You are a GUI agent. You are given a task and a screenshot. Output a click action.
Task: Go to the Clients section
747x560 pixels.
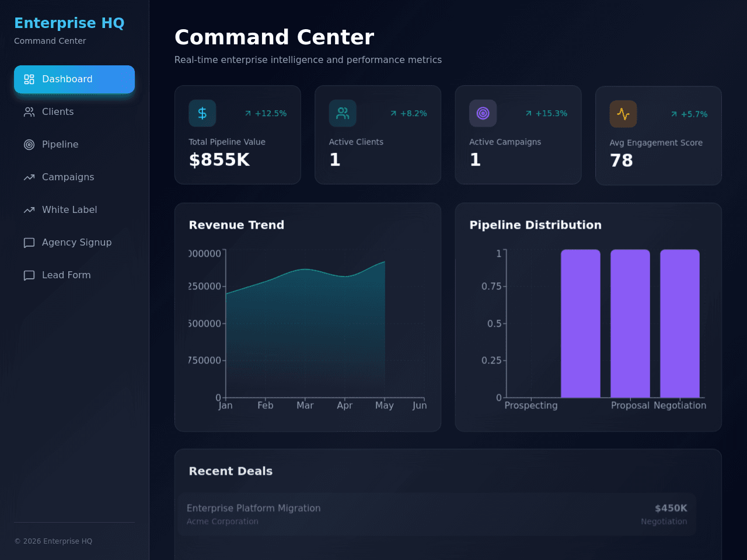pos(74,112)
